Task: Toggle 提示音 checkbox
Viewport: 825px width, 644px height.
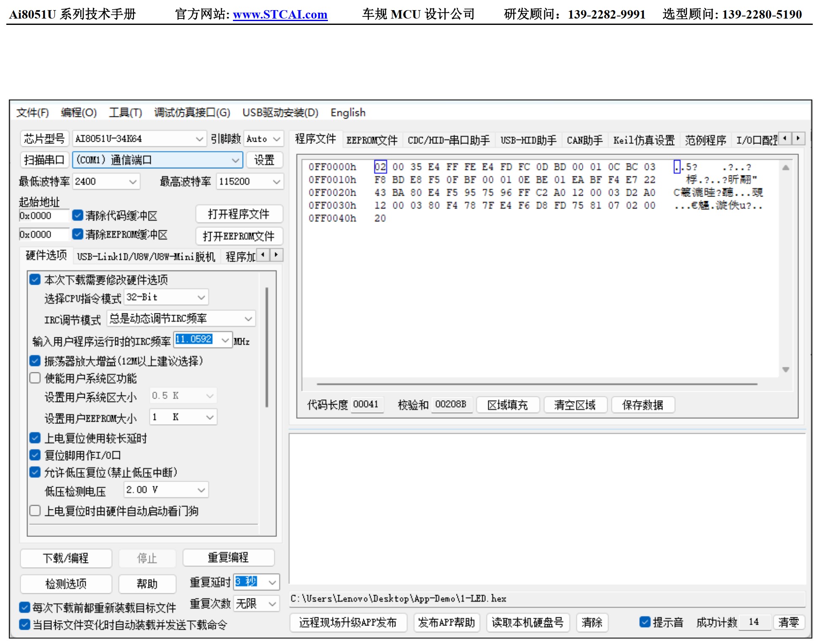Action: 644,622
